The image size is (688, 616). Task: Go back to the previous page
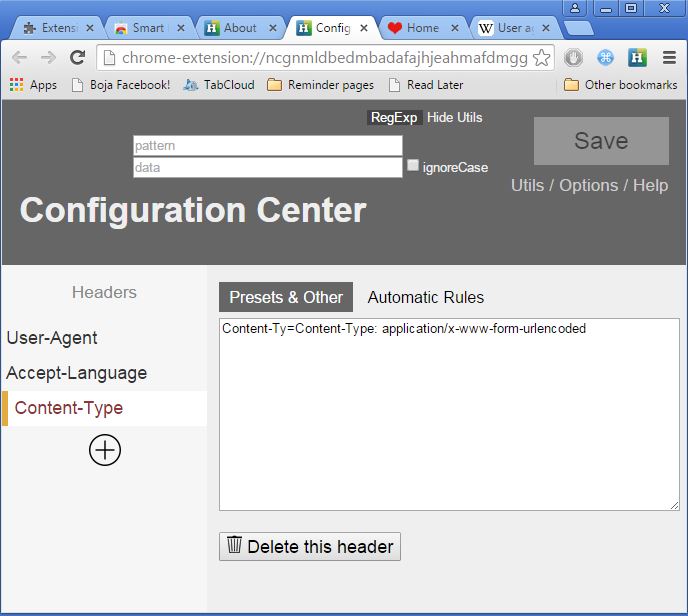click(x=20, y=58)
